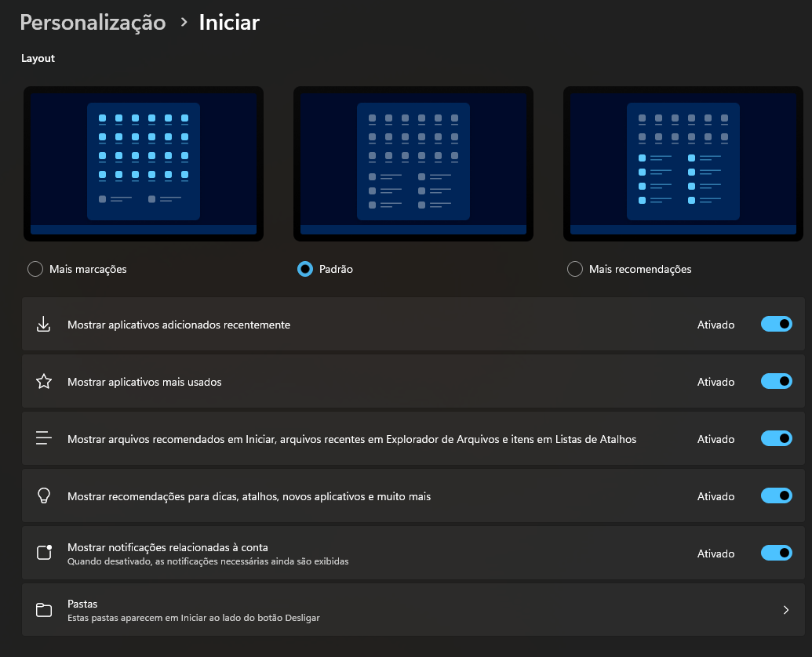Choose the Padrão radio button
Image resolution: width=812 pixels, height=657 pixels.
coord(305,269)
